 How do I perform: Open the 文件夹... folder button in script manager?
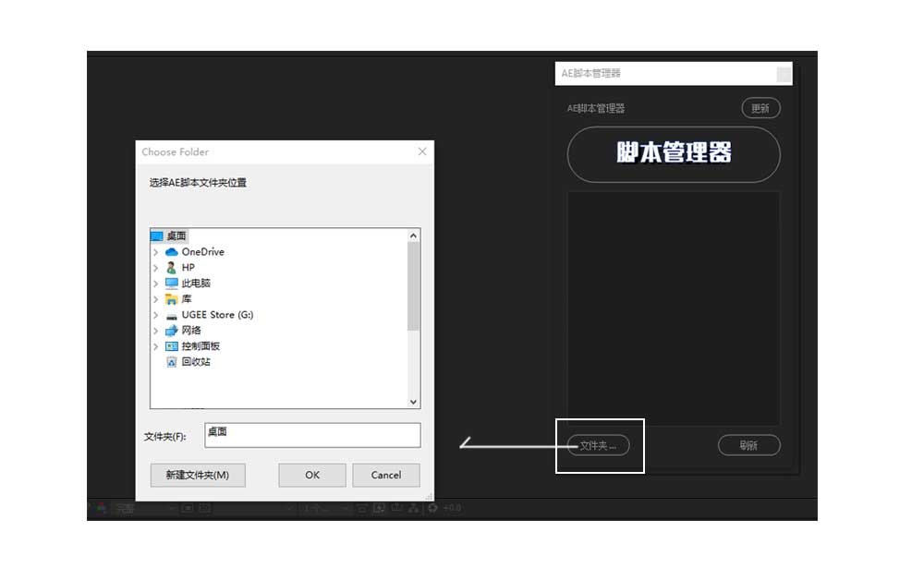[x=598, y=446]
